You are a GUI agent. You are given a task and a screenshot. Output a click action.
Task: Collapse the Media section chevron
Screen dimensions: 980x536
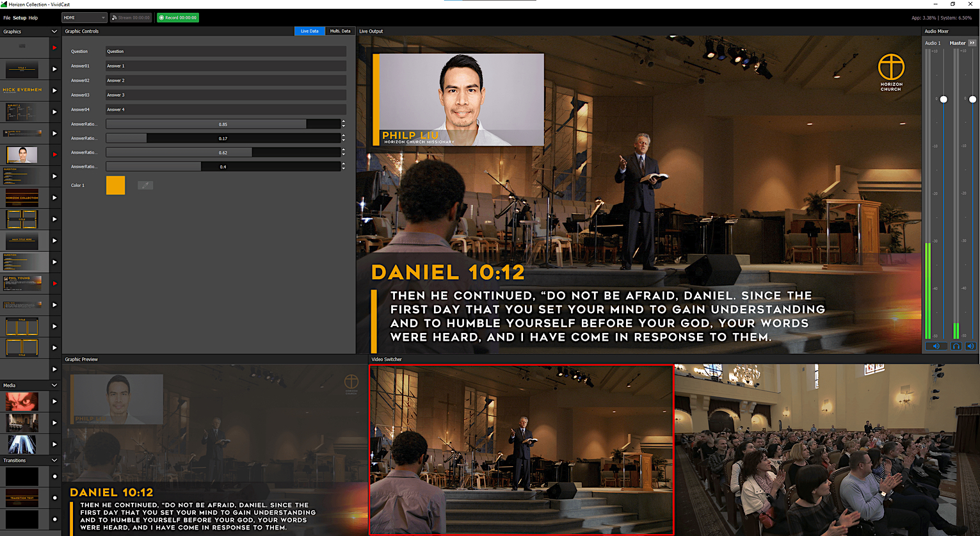[x=54, y=386]
